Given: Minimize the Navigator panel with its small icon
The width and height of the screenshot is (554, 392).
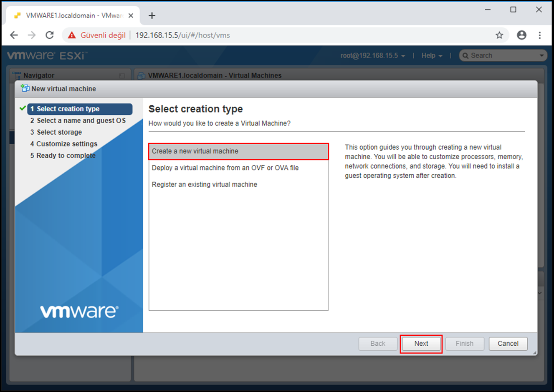Looking at the screenshot, I should coord(122,75).
